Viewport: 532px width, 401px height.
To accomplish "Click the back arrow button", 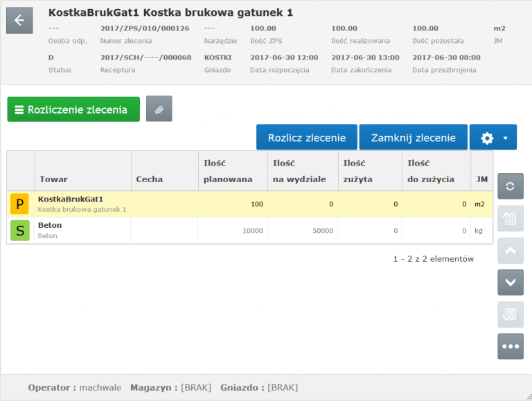I will click(x=19, y=20).
